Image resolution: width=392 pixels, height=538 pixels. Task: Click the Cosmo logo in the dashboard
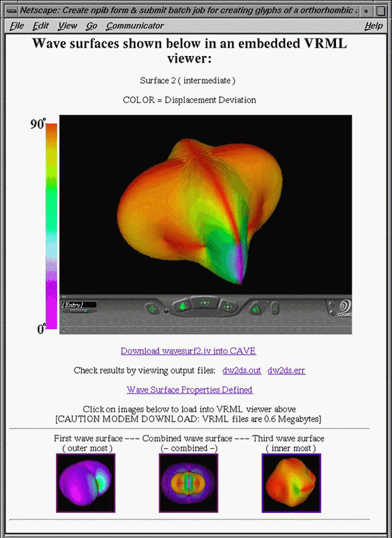(344, 308)
